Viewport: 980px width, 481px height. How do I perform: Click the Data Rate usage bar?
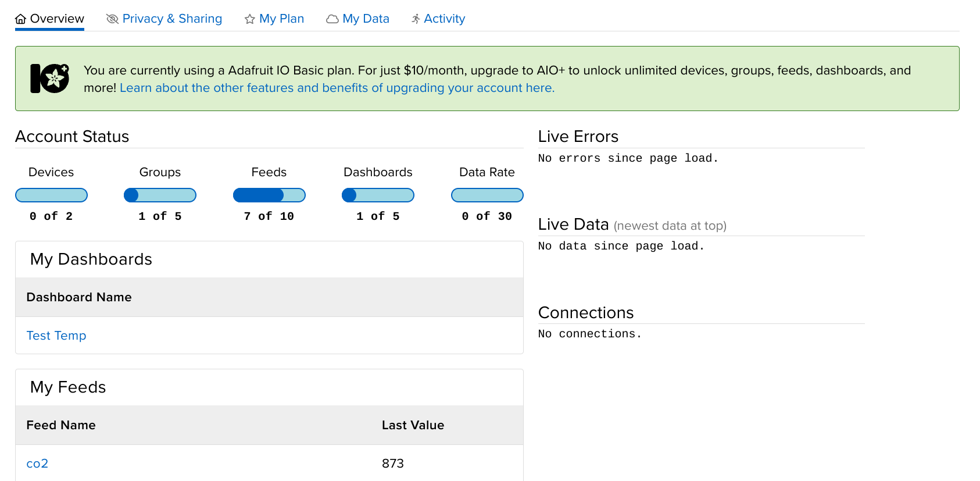click(x=487, y=195)
